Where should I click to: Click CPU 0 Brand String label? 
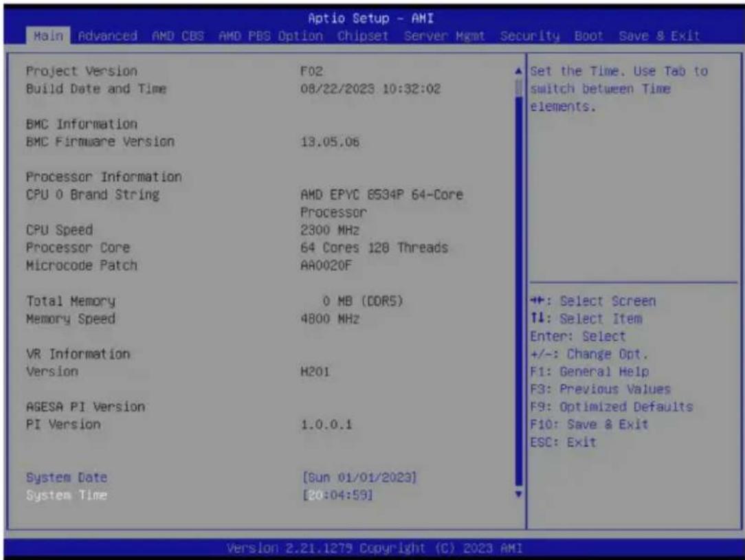click(x=93, y=194)
